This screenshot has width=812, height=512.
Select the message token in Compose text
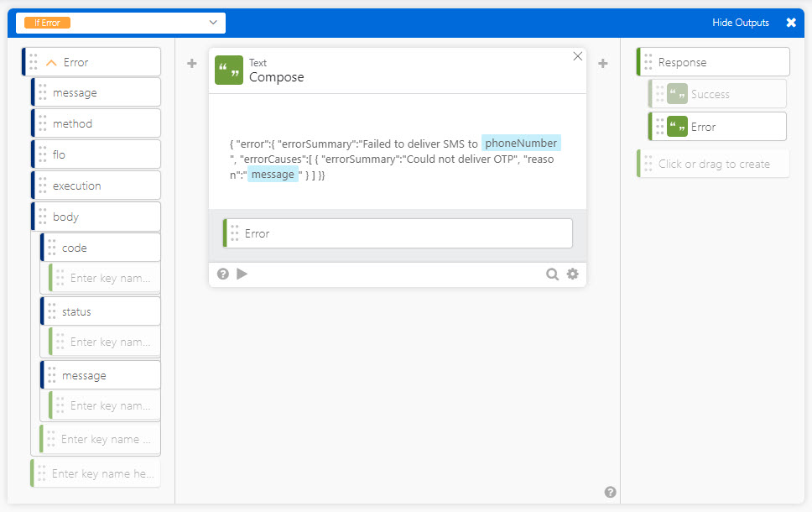(273, 175)
